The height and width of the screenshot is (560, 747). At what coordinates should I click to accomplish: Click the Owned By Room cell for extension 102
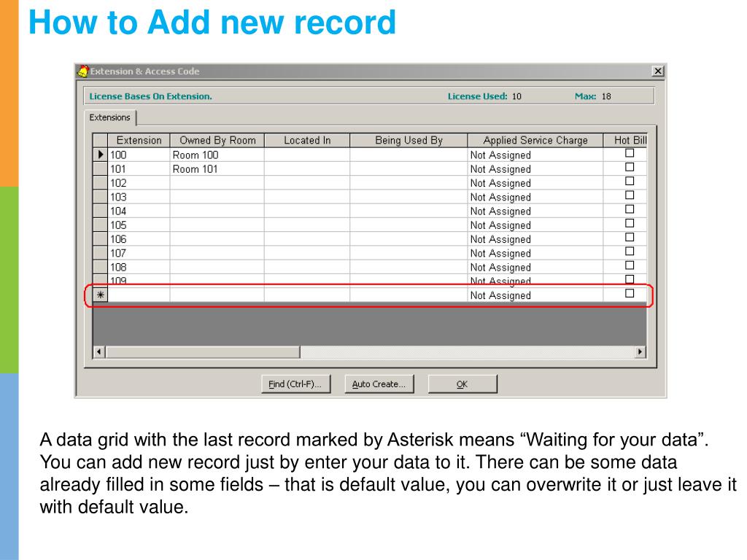(x=217, y=183)
